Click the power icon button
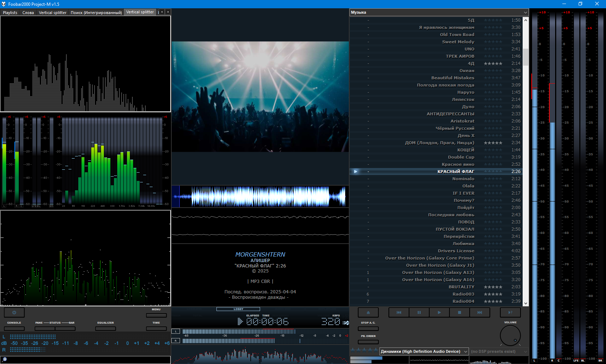The image size is (606, 364). [14, 312]
